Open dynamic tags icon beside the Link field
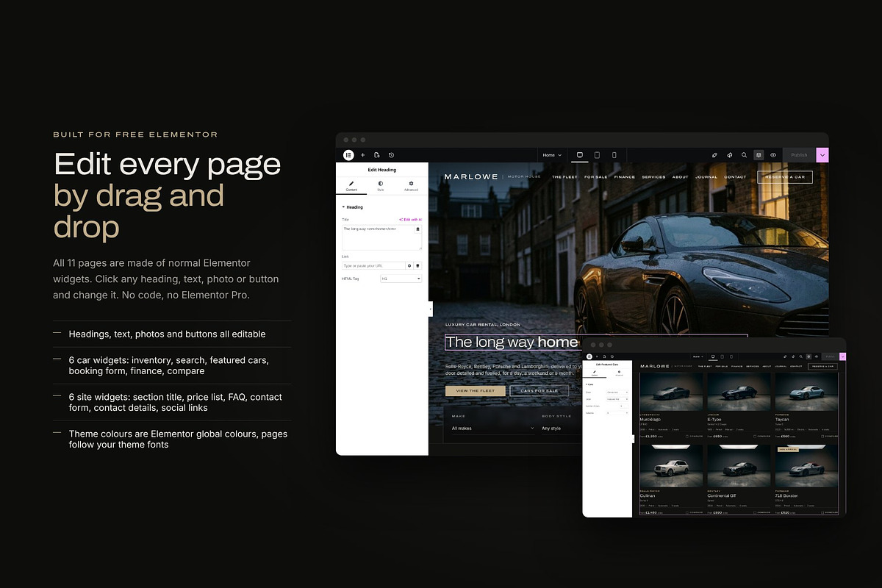Screen dimensions: 882x588 click(x=417, y=265)
